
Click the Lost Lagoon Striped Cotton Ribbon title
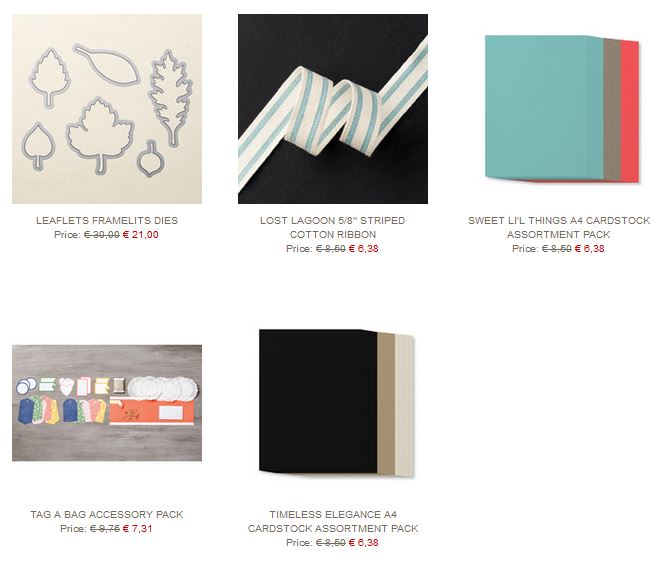[333, 227]
